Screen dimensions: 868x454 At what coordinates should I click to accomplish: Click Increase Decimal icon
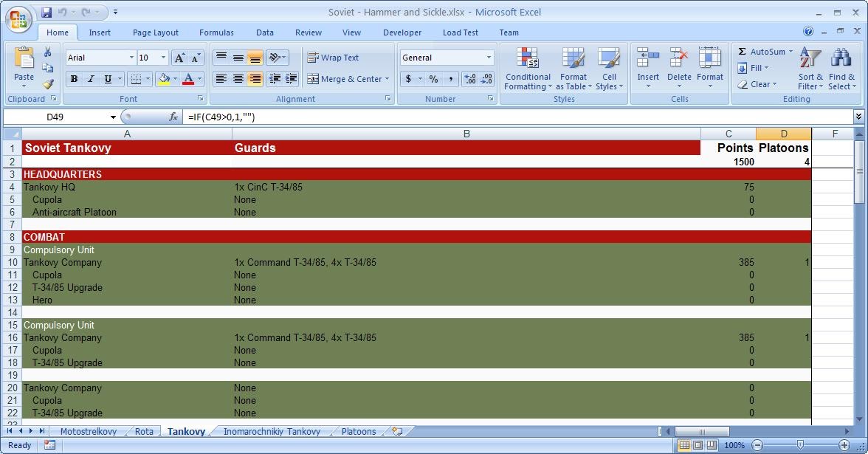point(470,79)
